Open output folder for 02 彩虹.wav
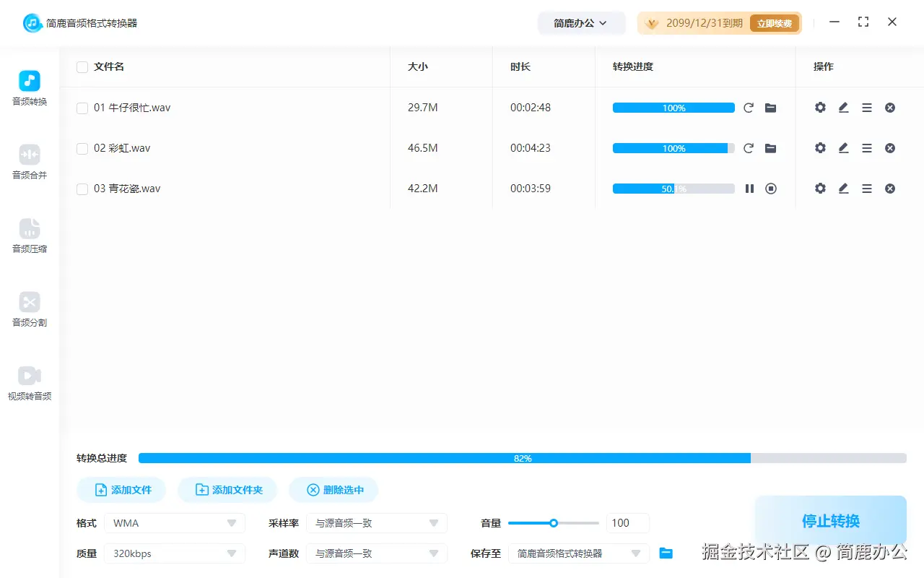 point(770,148)
